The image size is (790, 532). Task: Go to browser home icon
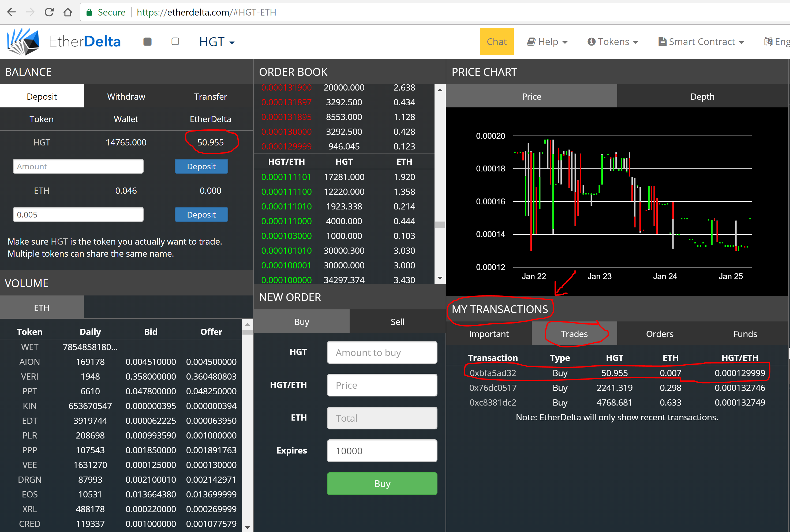tap(68, 12)
